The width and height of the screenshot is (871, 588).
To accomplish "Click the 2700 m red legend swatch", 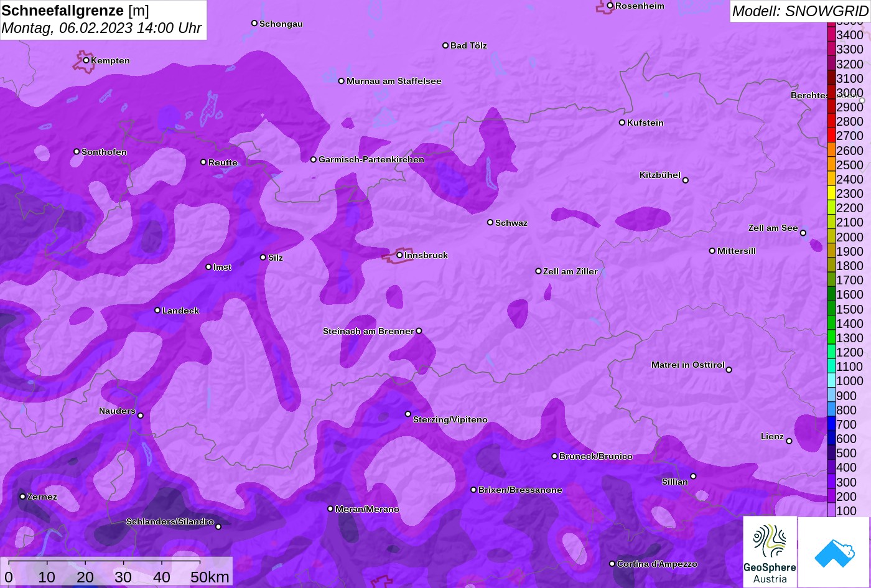I will tap(831, 136).
